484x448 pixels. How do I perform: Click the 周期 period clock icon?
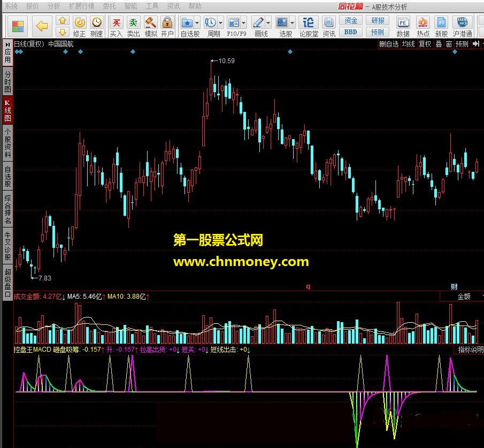coord(211,22)
